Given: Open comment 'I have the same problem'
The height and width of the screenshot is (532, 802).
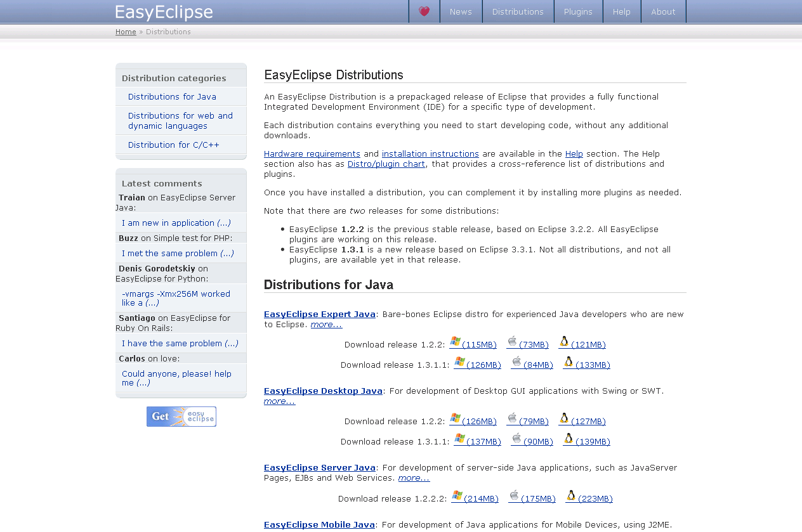Looking at the screenshot, I should click(180, 344).
